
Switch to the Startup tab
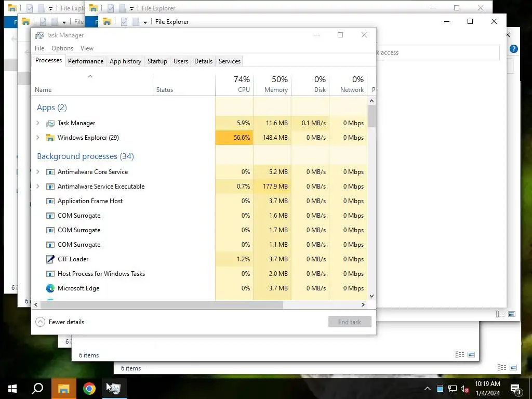coord(157,61)
